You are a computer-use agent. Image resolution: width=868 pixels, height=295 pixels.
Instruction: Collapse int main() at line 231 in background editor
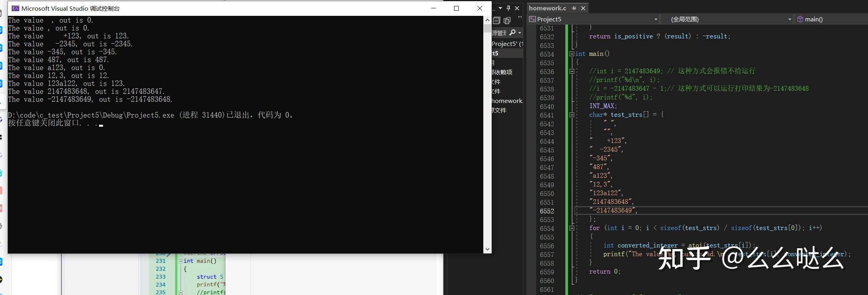pos(181,261)
